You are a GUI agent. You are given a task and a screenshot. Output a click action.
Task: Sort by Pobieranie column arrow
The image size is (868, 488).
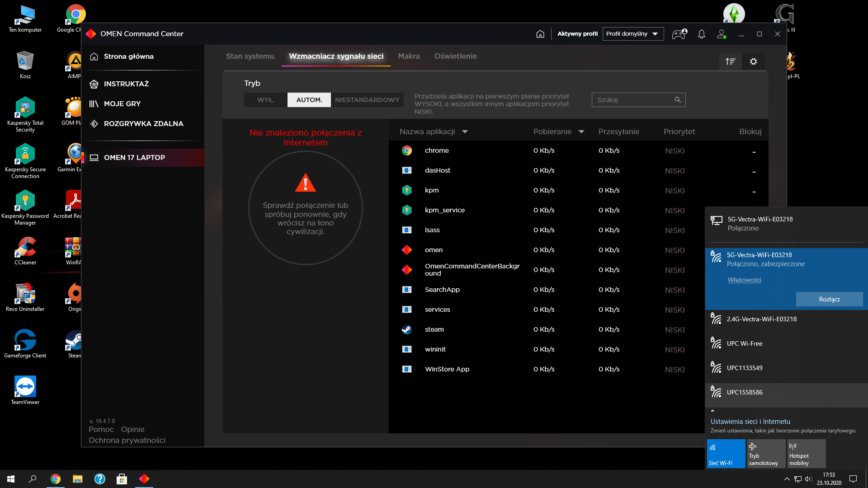coord(581,132)
